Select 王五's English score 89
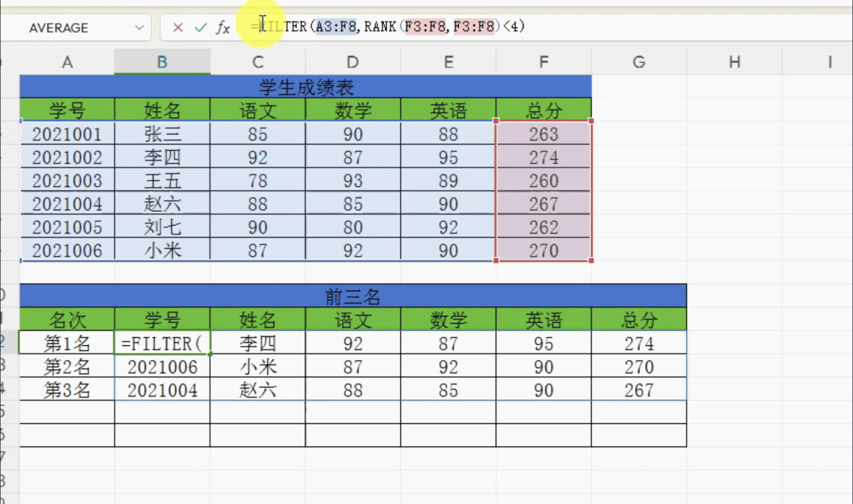853x504 pixels. tap(448, 180)
